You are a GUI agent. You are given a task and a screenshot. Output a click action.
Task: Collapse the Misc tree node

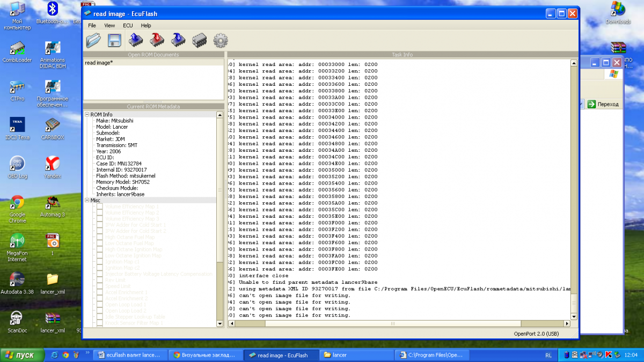point(87,200)
